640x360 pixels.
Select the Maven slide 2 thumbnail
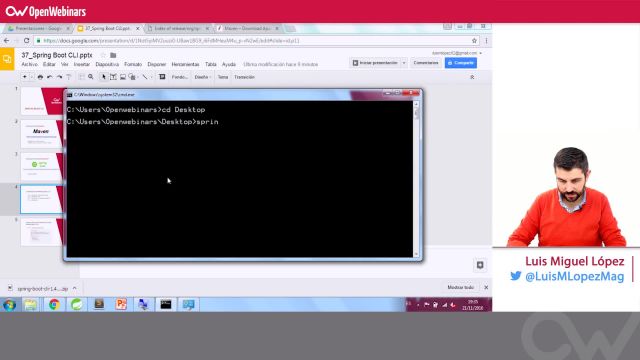point(42,134)
